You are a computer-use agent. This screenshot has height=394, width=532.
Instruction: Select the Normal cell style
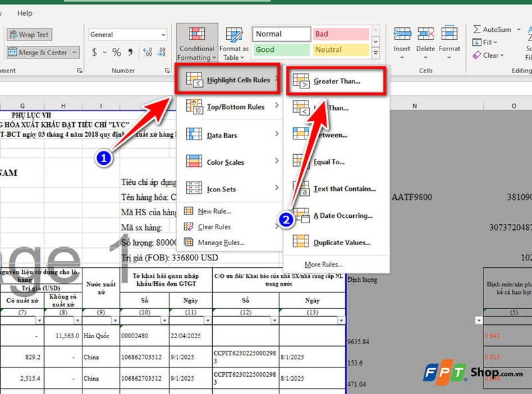click(x=281, y=34)
